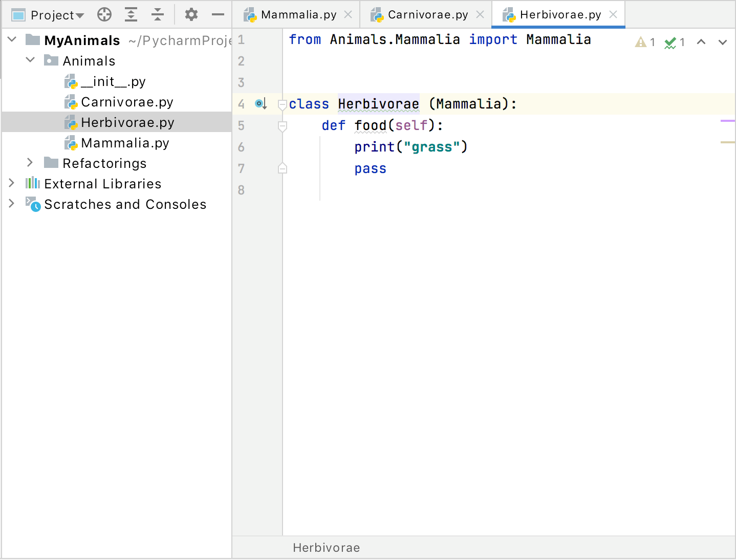Close the Carnivorae.py tab
736x560 pixels.
480,15
